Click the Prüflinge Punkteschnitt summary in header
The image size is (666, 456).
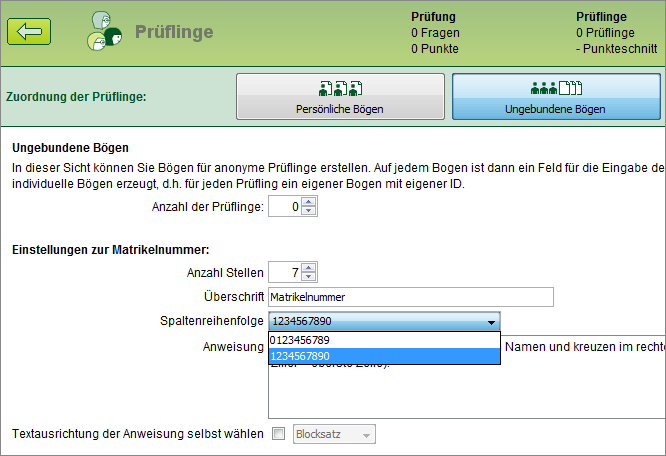[616, 32]
